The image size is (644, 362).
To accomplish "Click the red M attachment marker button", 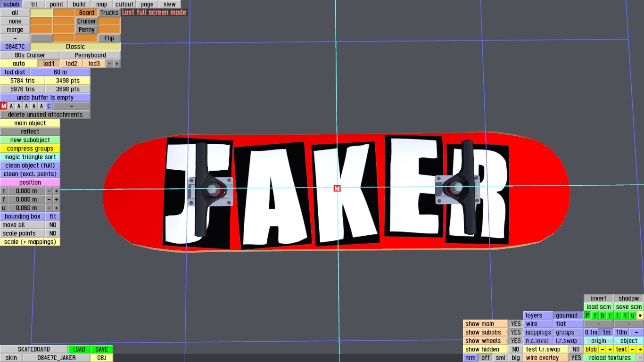I will click(4, 106).
